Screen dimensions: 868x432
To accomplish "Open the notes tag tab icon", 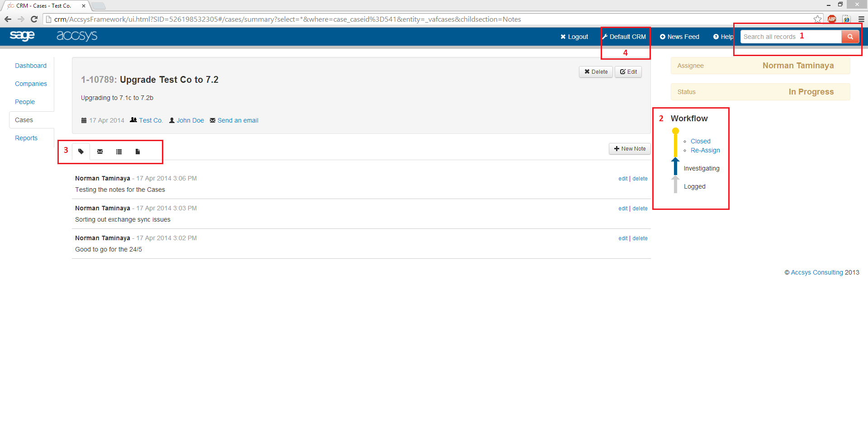I will click(x=81, y=152).
